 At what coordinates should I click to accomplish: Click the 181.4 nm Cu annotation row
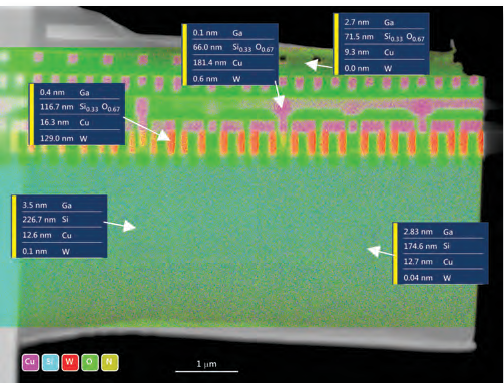(x=232, y=63)
